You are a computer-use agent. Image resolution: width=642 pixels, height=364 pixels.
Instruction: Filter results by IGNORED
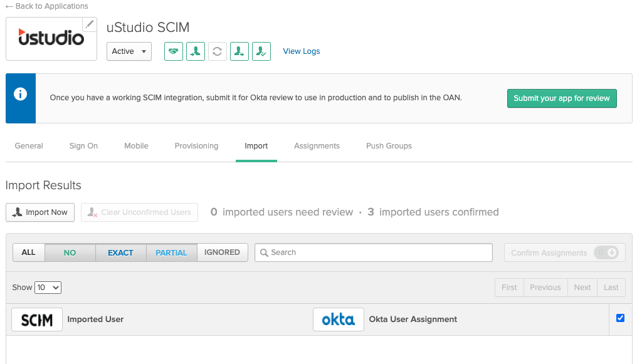tap(223, 252)
